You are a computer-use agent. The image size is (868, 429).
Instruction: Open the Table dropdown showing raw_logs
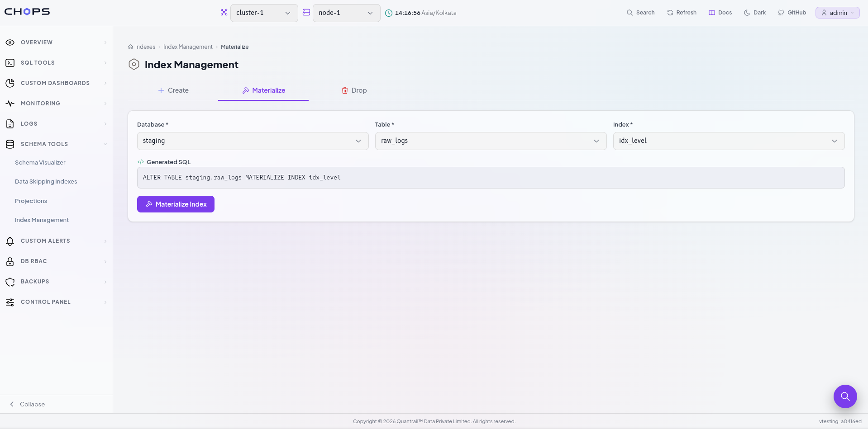click(x=491, y=141)
